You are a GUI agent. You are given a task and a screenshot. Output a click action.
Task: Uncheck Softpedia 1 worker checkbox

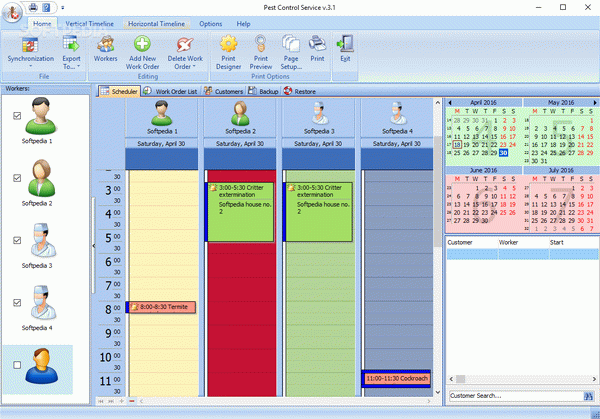17,116
